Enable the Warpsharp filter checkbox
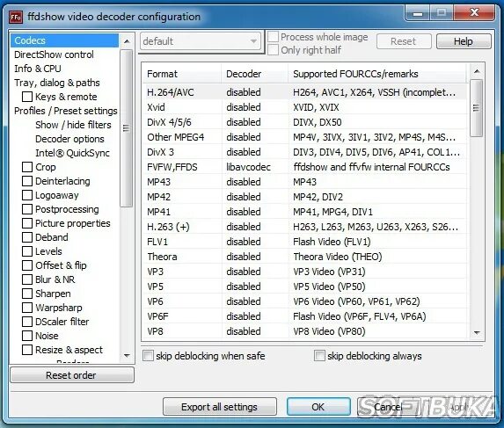 27,308
